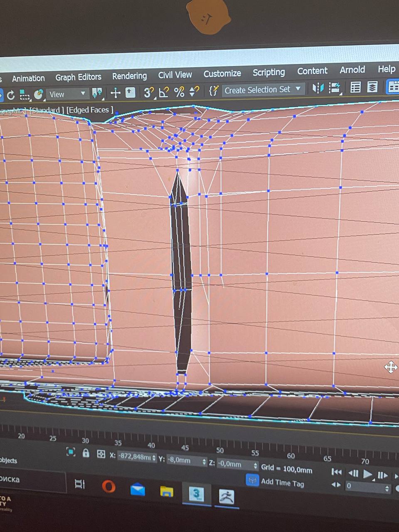Toggle Isolate Selection icon
399x532 pixels.
coord(71,452)
